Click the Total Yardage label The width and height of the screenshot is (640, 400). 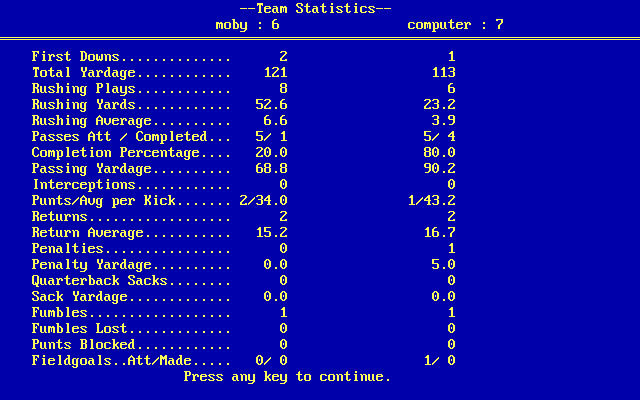(84, 72)
